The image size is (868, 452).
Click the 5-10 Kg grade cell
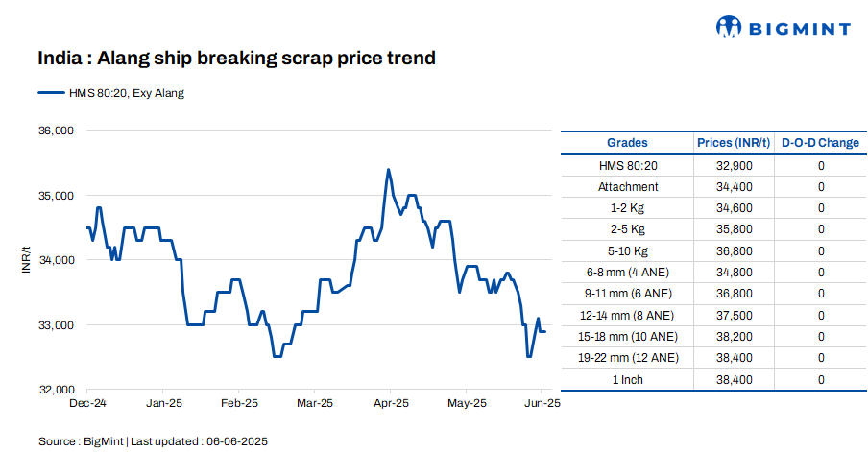pyautogui.click(x=627, y=250)
